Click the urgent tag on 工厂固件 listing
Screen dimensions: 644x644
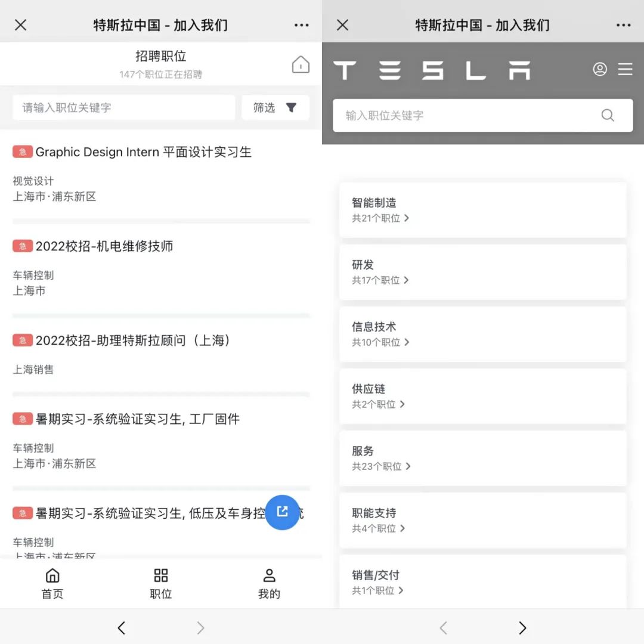[x=23, y=419]
